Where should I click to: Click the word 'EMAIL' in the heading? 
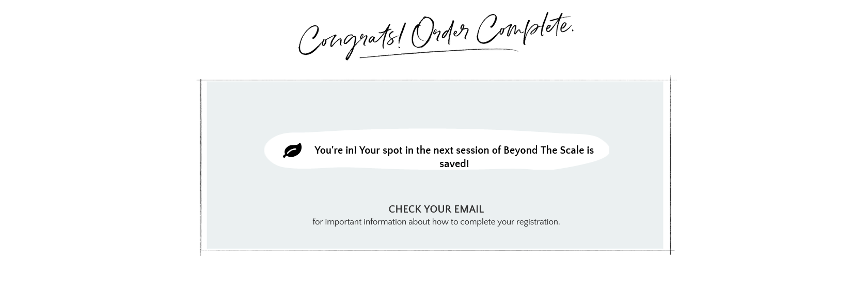469,209
